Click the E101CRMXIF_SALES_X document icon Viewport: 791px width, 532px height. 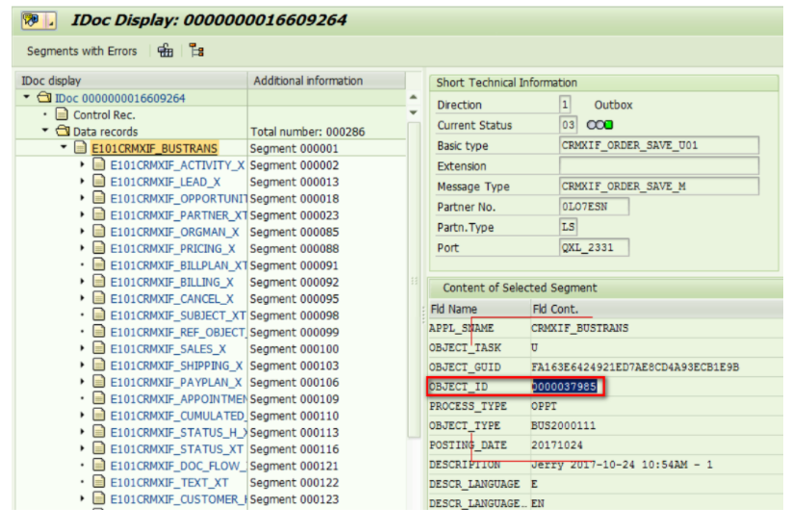point(99,348)
